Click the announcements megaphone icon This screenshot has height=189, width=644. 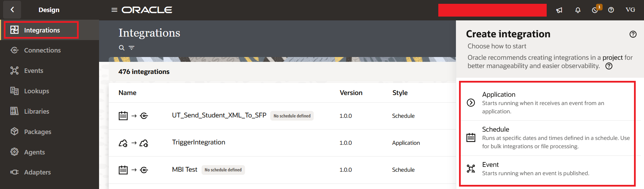tap(559, 10)
